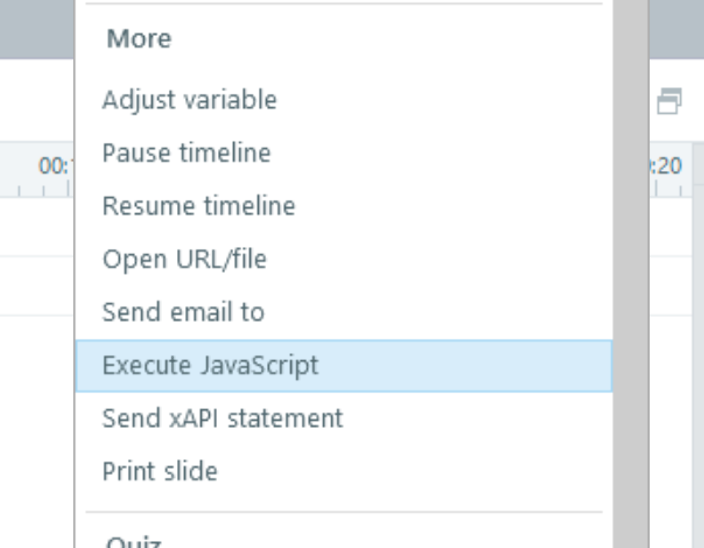Pick Resume timeline in the menu
This screenshot has height=548, width=704.
pyautogui.click(x=198, y=206)
